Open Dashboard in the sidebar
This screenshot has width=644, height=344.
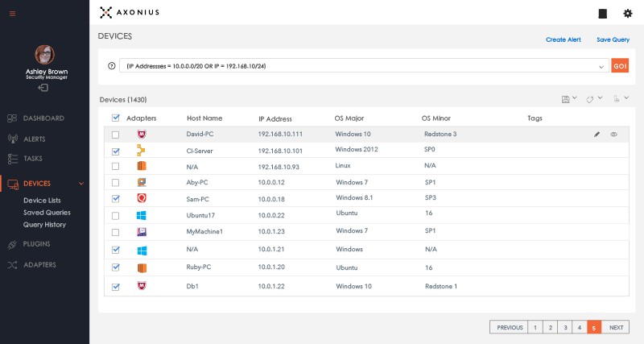point(43,118)
